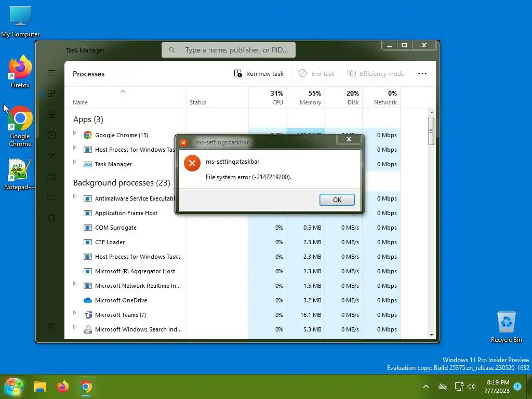This screenshot has height=399, width=532.
Task: Open the taskbar clock showing 8:19 PM
Action: pyautogui.click(x=497, y=387)
